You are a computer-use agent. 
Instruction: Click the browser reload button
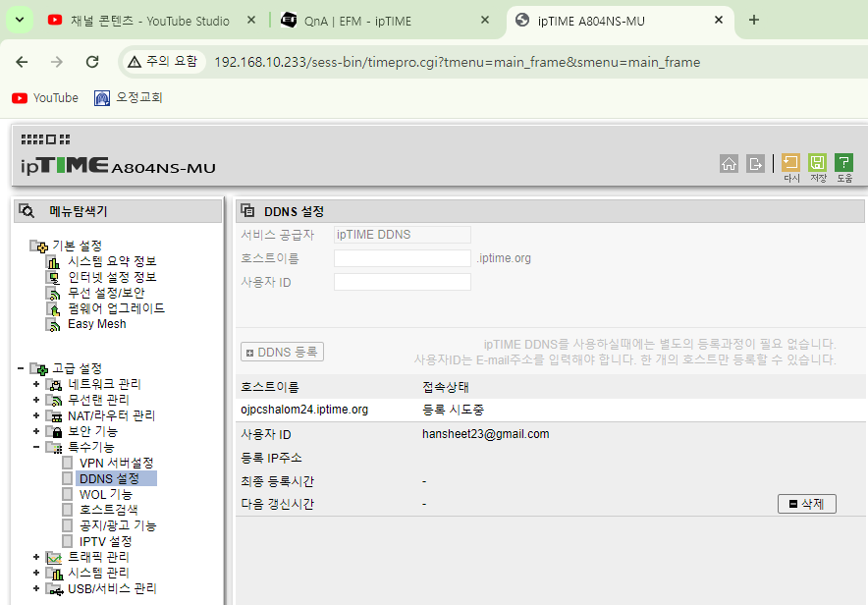(x=92, y=62)
